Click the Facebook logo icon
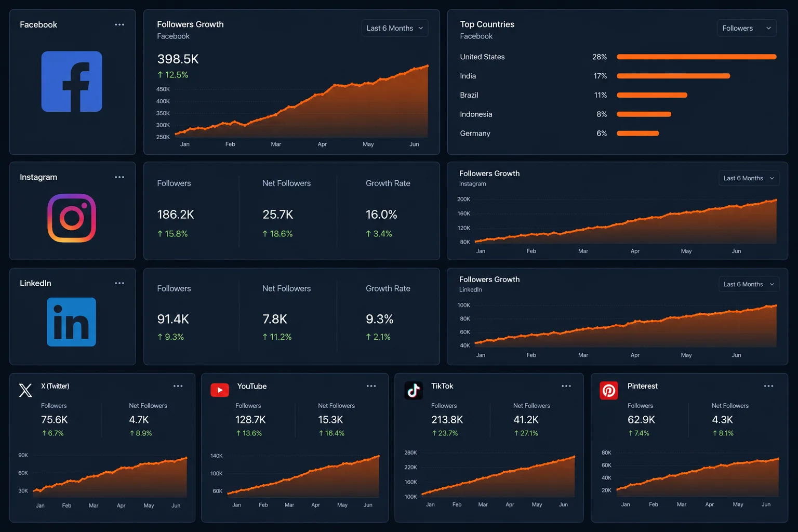Screen dimensions: 798x532 (x=72, y=82)
